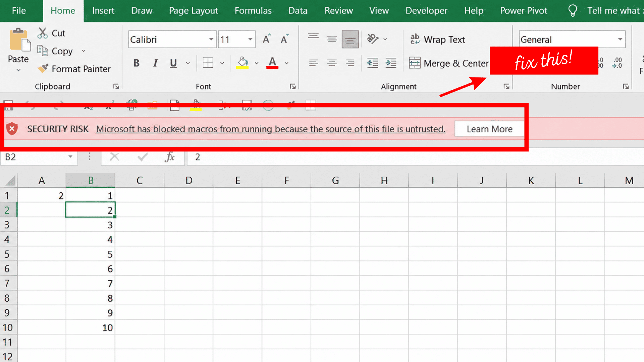Select column D header
The width and height of the screenshot is (644, 362).
(189, 181)
